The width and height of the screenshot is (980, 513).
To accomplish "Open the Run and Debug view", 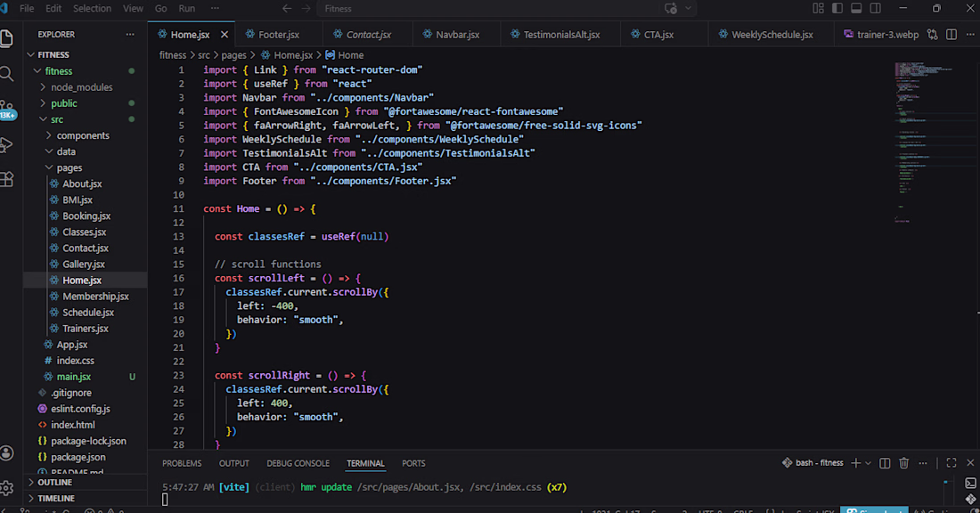I will click(x=7, y=145).
